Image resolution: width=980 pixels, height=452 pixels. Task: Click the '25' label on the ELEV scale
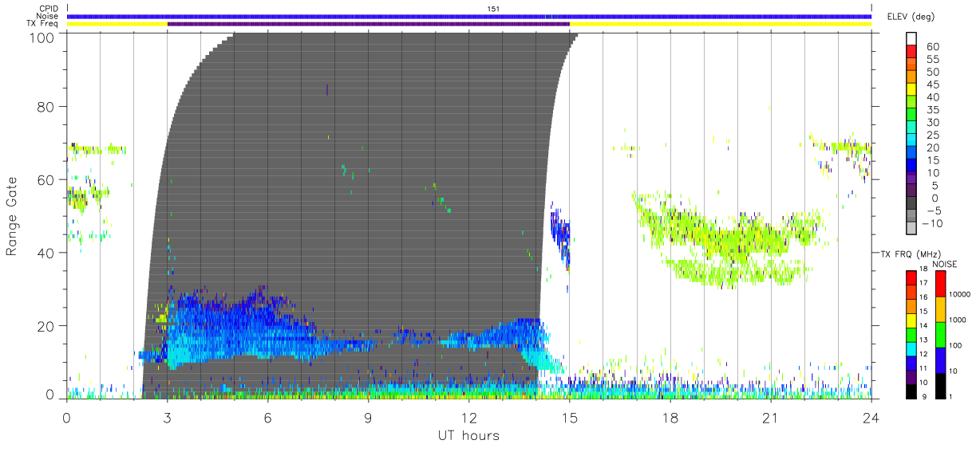click(x=931, y=136)
